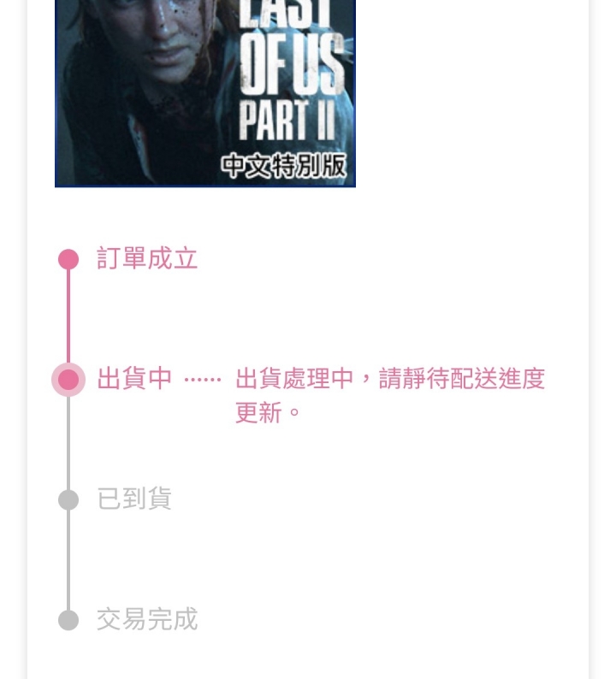
Task: Click the OF US title on the cover
Action: click(292, 64)
